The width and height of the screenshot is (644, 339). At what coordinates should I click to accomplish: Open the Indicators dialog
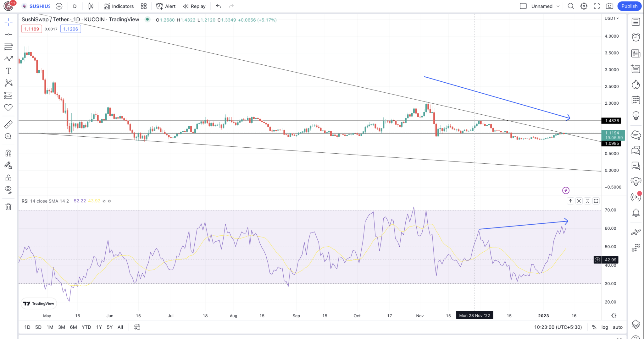pyautogui.click(x=119, y=6)
